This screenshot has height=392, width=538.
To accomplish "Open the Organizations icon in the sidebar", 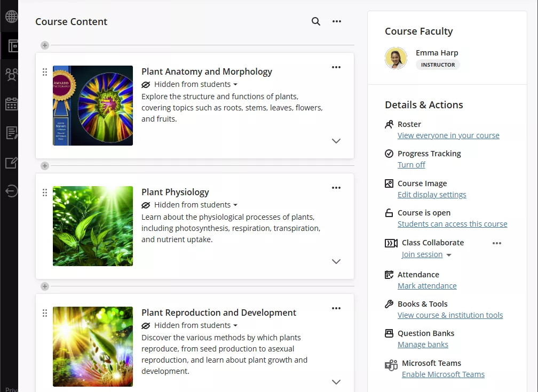I will (x=12, y=75).
